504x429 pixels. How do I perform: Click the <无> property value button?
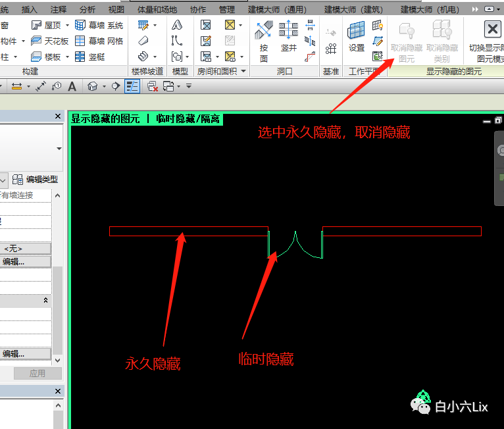click(13, 249)
